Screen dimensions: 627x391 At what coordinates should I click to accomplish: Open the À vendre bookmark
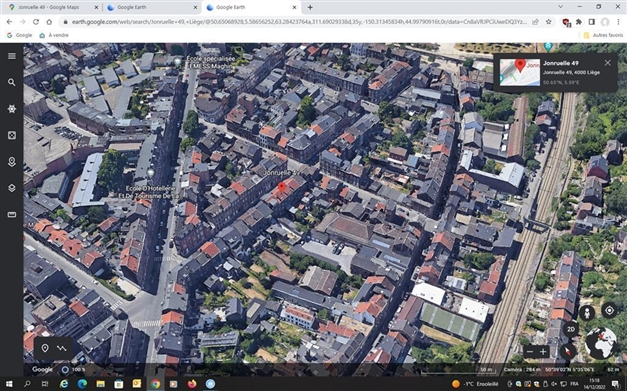[54, 35]
